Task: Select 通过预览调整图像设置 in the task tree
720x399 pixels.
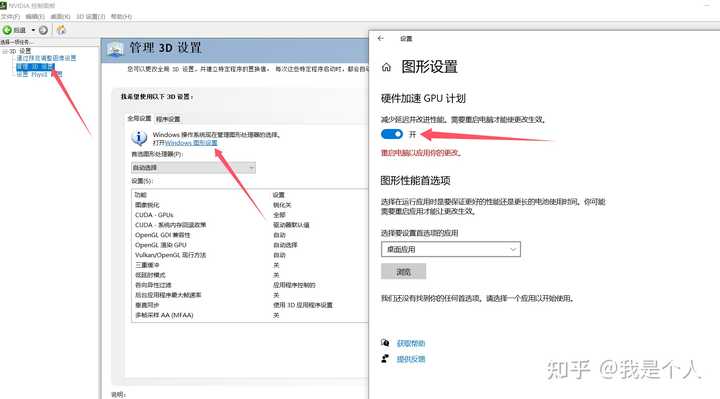Action: [46, 58]
